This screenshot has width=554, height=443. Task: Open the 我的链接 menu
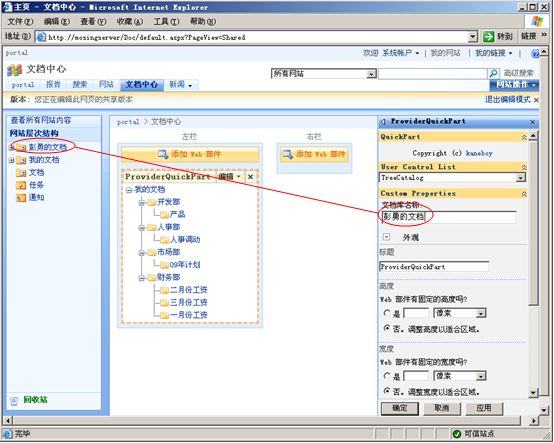coord(494,53)
